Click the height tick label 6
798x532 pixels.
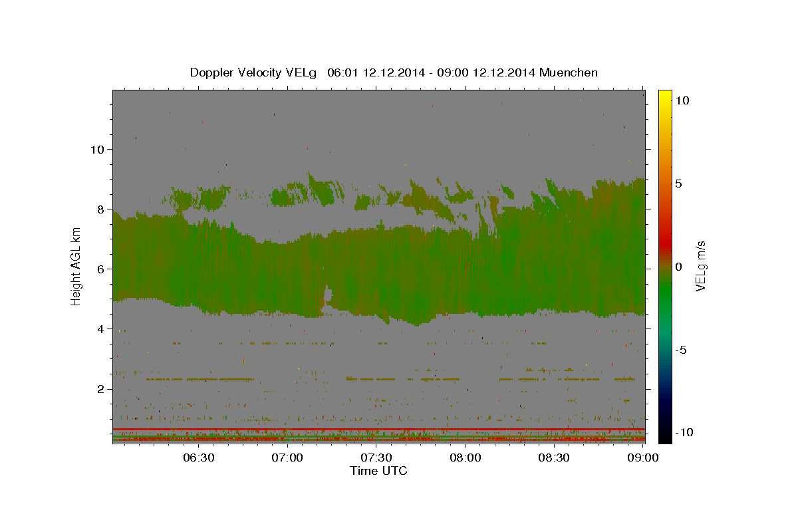coord(100,269)
